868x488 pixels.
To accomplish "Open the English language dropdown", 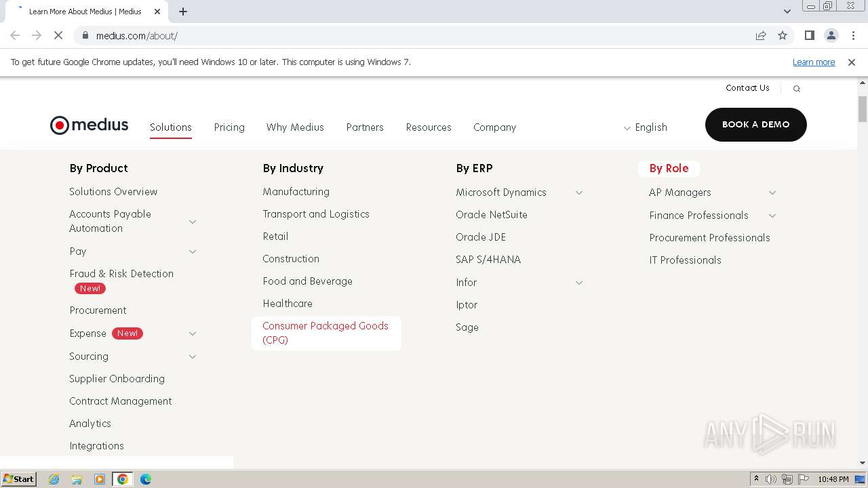I will (x=645, y=127).
